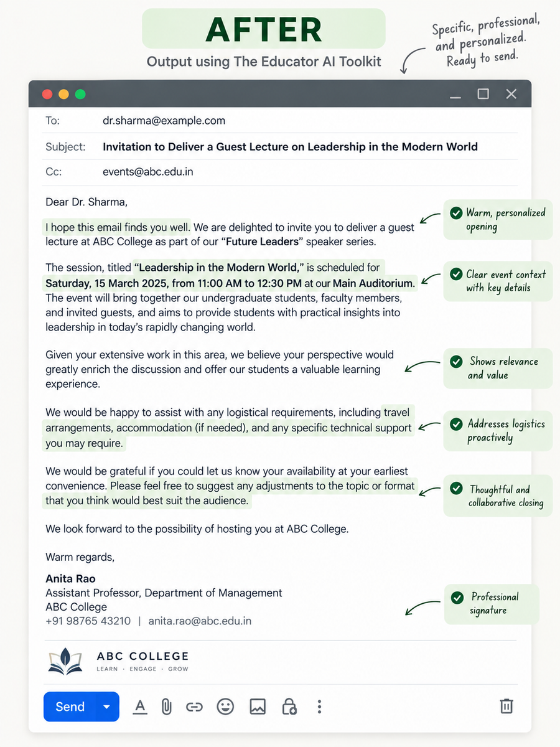Toggle confidential mode lock icon
The width and height of the screenshot is (560, 747).
289,707
